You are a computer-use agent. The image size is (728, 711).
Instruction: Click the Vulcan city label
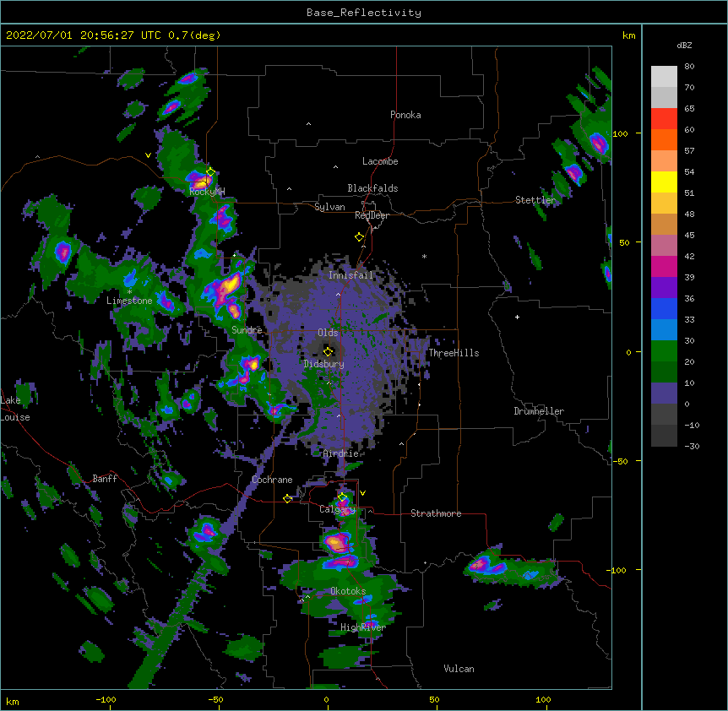pos(459,669)
